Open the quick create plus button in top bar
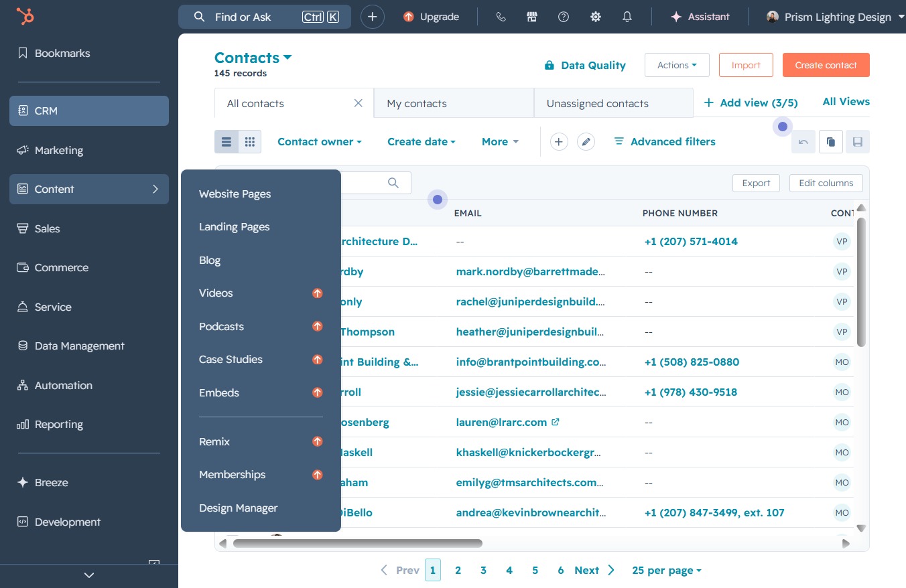 pos(373,17)
